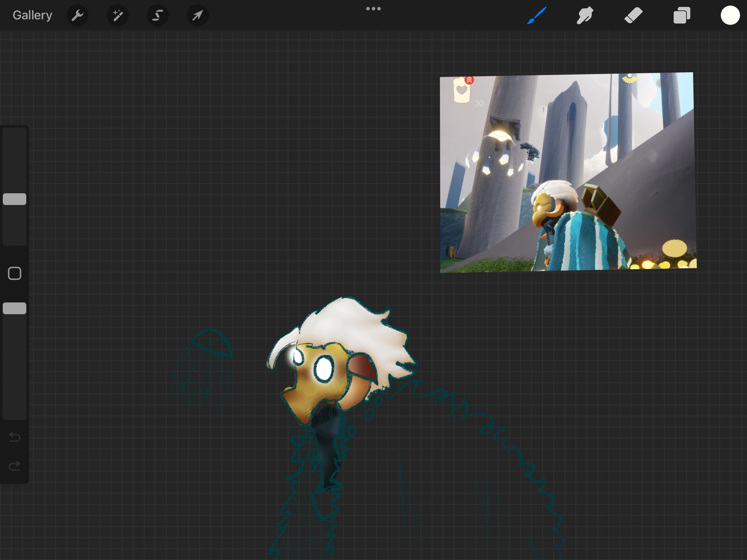Open the Layers panel

[x=682, y=15]
